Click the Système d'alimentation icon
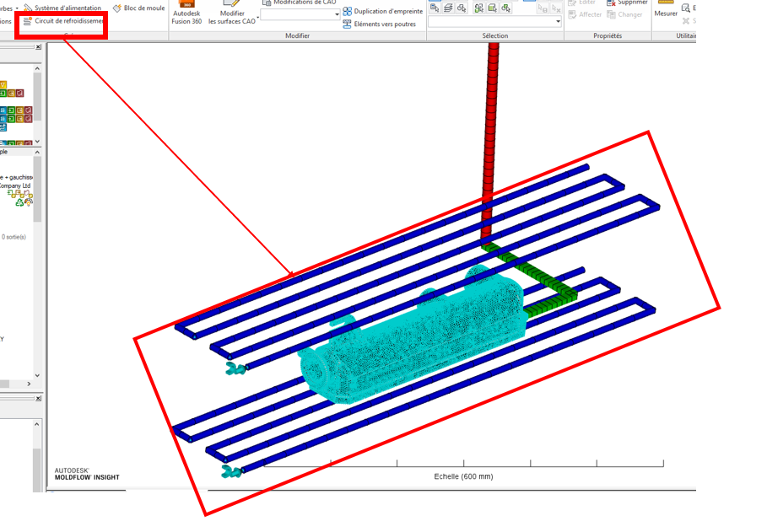The width and height of the screenshot is (767, 532). (28, 8)
